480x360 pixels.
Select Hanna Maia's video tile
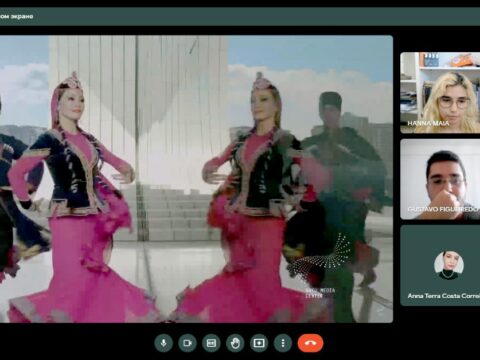click(x=440, y=93)
